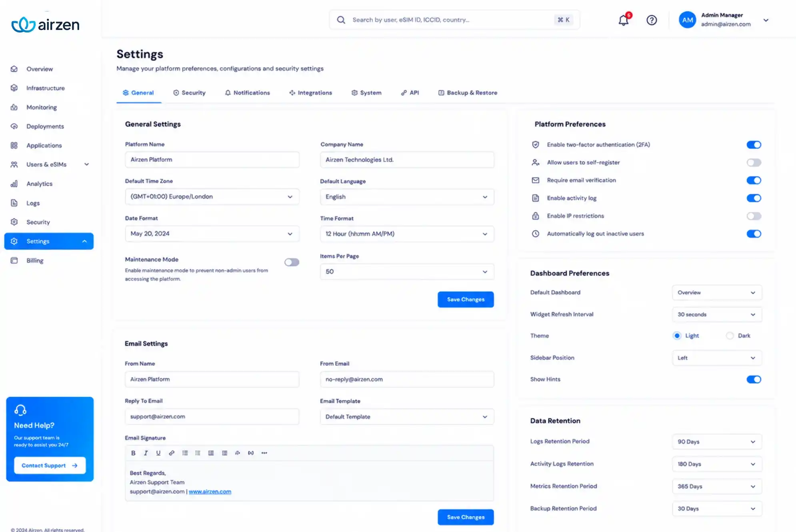796x532 pixels.
Task: Open Logs Retention Period dropdown
Action: [717, 442]
